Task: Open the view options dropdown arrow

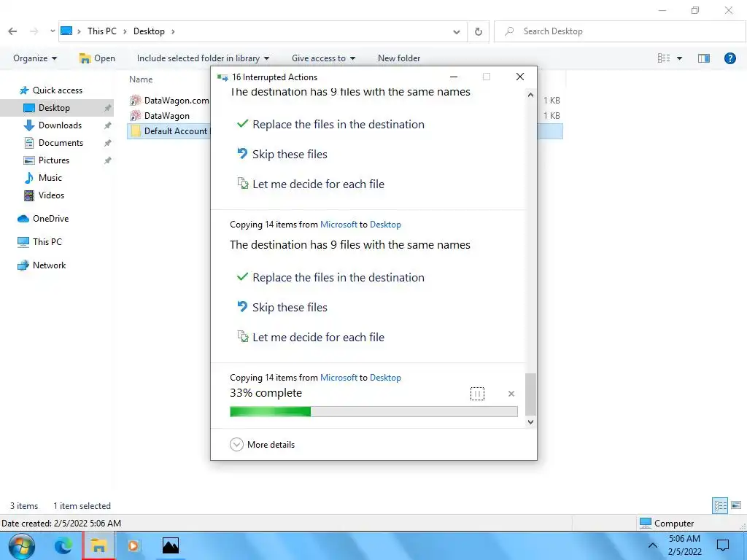Action: tap(679, 58)
